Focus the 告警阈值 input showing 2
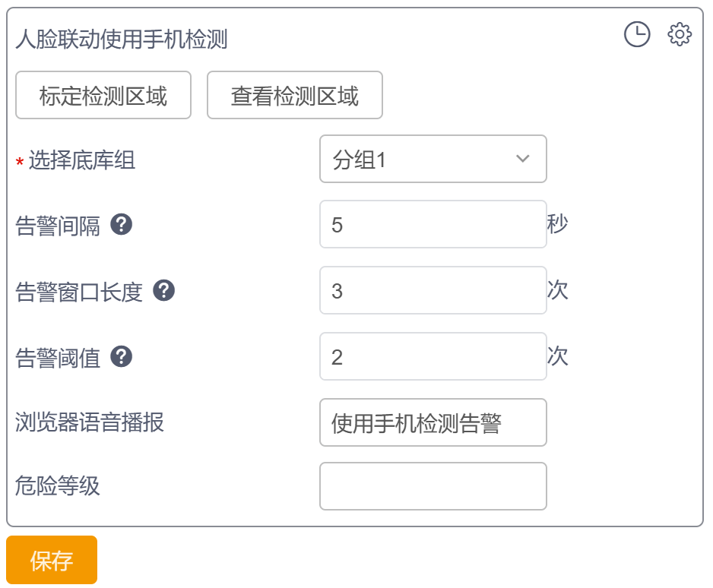 click(x=433, y=356)
